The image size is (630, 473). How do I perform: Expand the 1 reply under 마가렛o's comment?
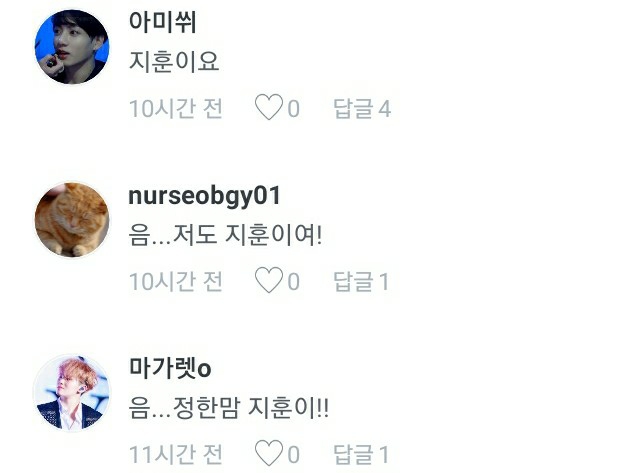tap(361, 454)
